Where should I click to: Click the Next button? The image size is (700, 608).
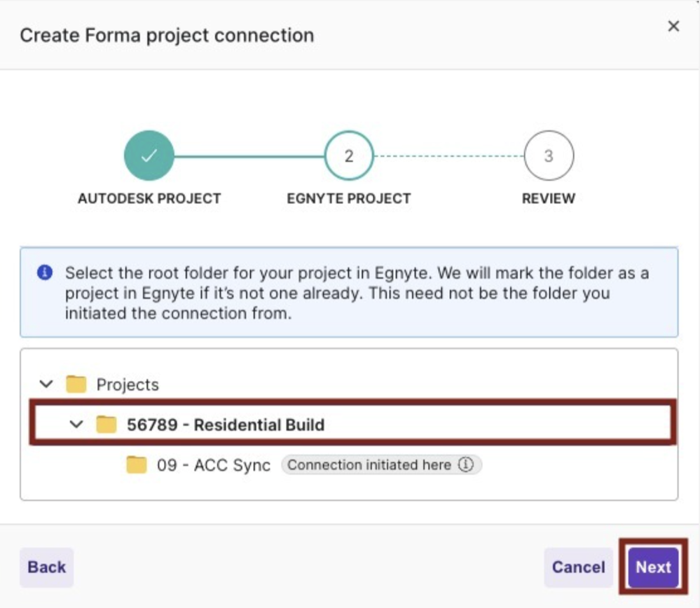click(652, 567)
